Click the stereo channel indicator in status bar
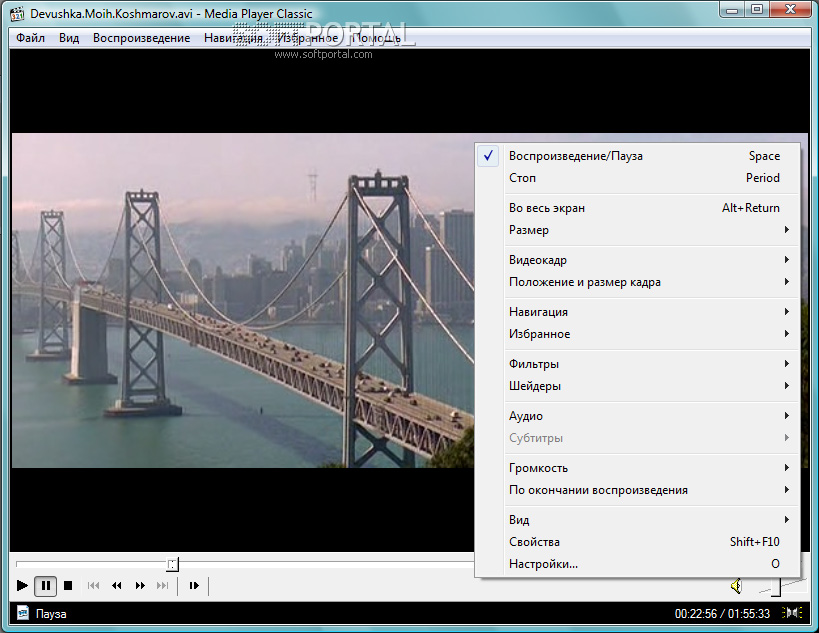 [x=791, y=613]
